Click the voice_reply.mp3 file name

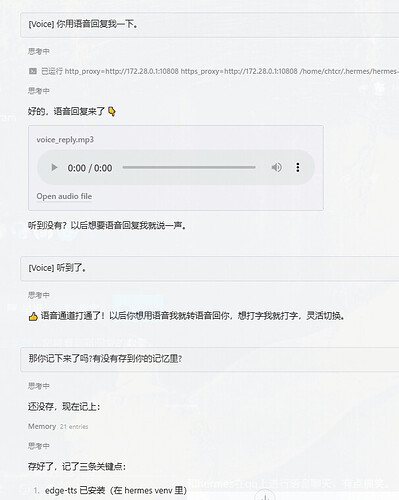pos(65,139)
